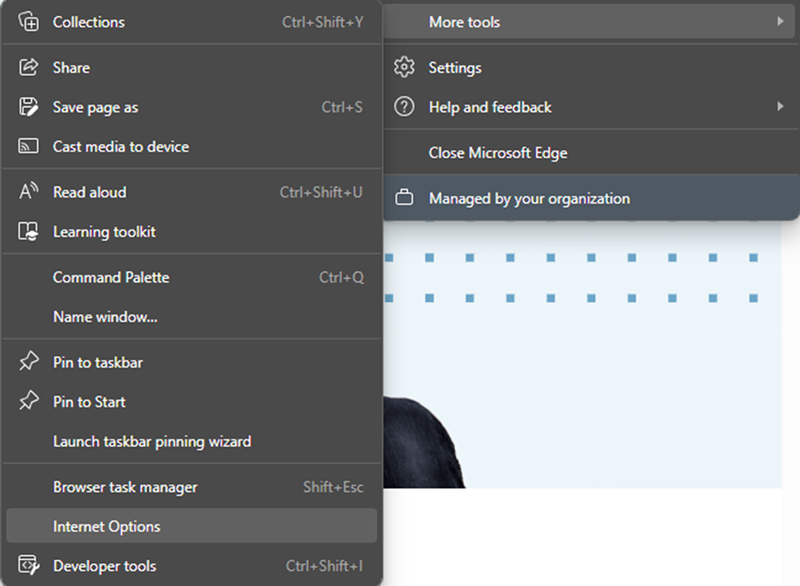Click the Share arrow icon
The width and height of the screenshot is (800, 586).
tap(29, 67)
